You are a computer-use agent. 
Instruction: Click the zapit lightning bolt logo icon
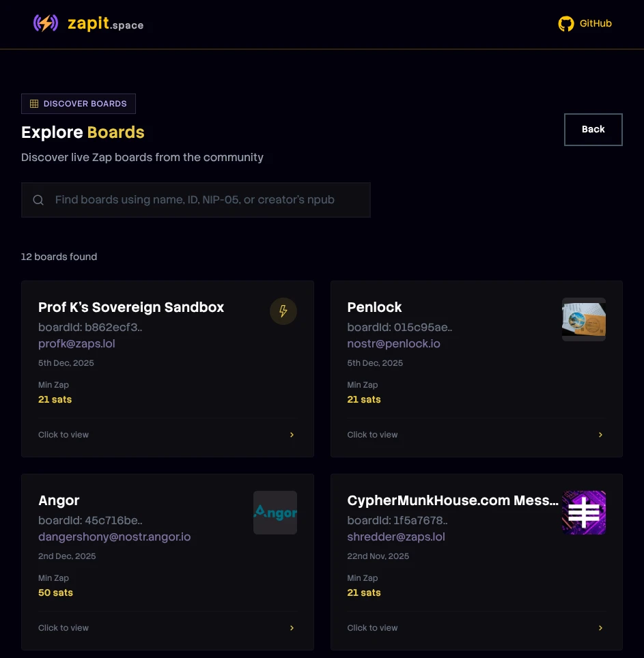coord(46,24)
